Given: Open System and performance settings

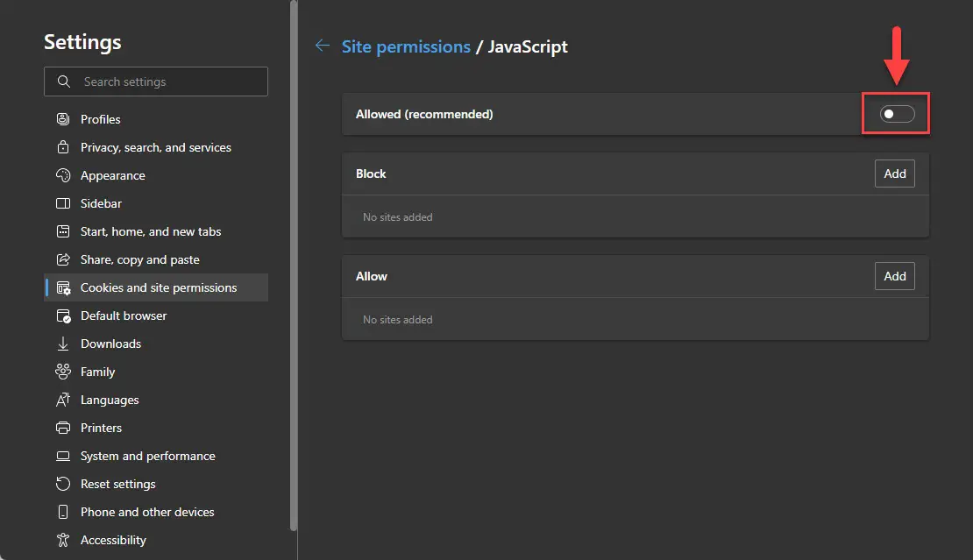Looking at the screenshot, I should 156,456.
